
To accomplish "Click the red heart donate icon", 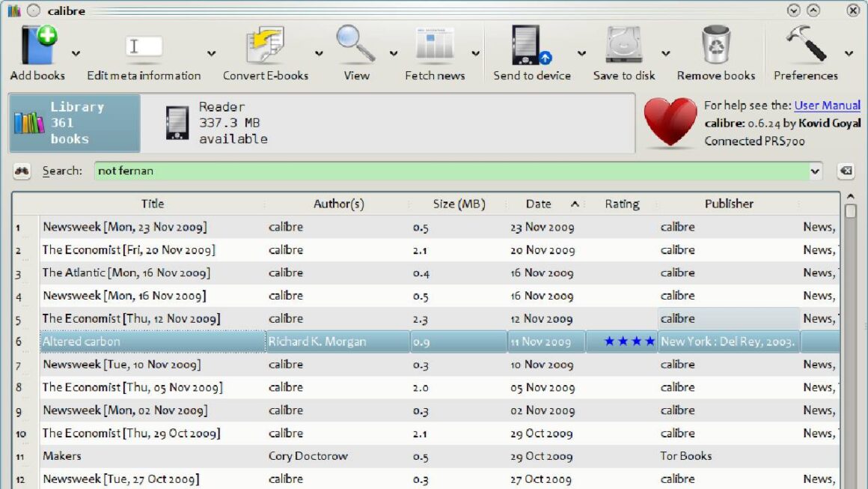I will 670,122.
